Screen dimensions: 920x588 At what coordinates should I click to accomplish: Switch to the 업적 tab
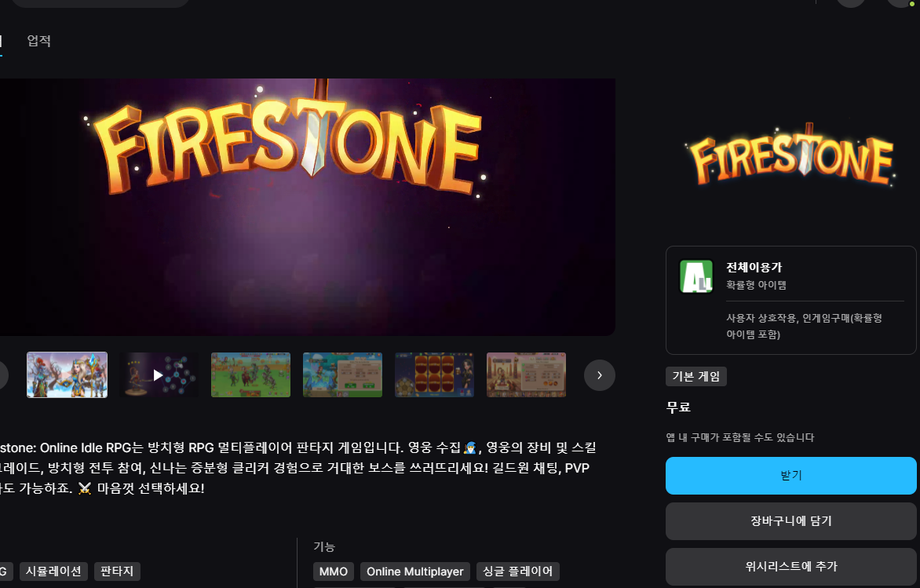coord(38,41)
